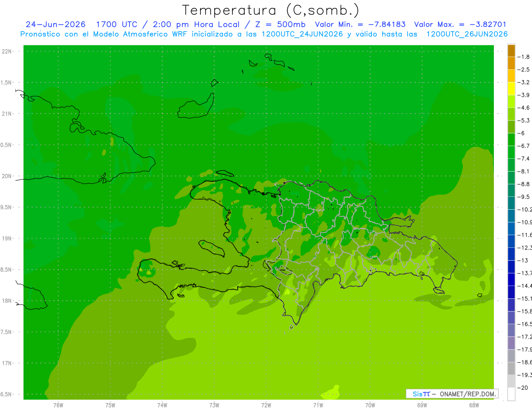Pick the yellow swatch between -3.2 and -3.9
The height and width of the screenshot is (411, 532).
coord(511,88)
